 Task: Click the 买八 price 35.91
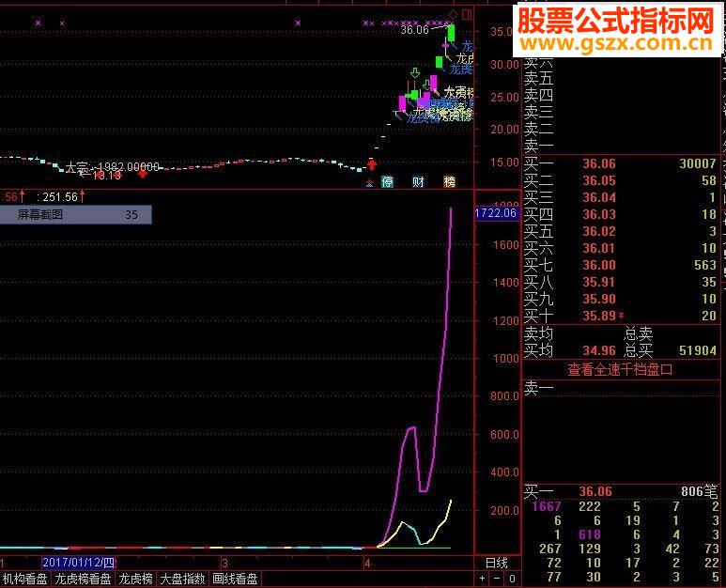coord(599,282)
